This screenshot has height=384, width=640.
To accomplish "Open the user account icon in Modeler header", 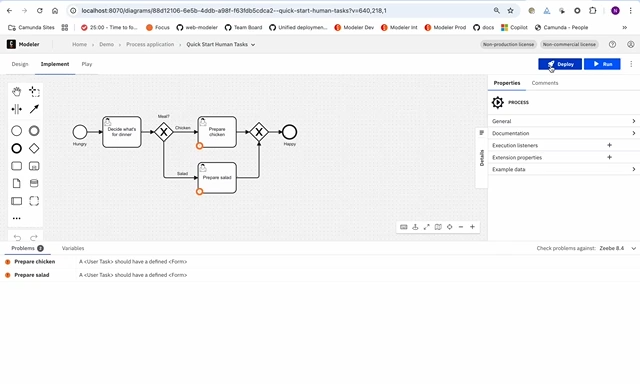I will tap(631, 44).
